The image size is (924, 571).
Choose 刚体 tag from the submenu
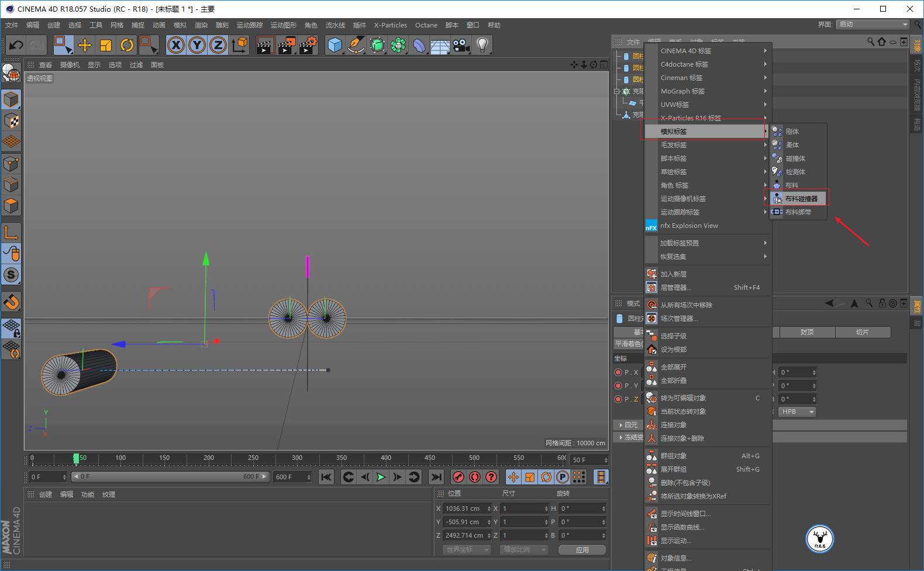pyautogui.click(x=798, y=131)
